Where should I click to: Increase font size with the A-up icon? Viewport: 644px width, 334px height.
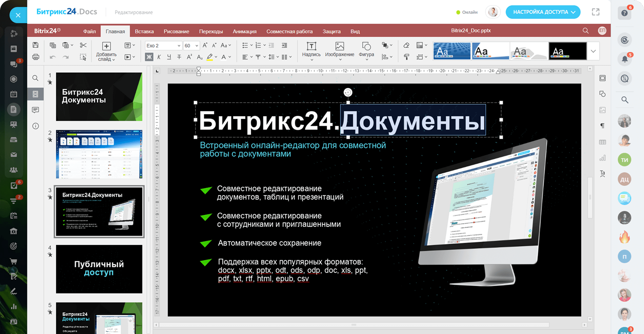205,45
